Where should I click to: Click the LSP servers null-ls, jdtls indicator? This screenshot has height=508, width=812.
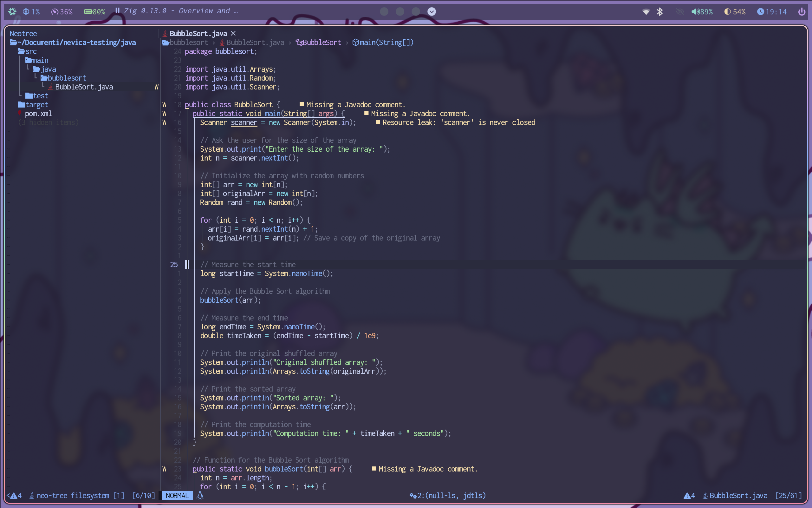447,496
